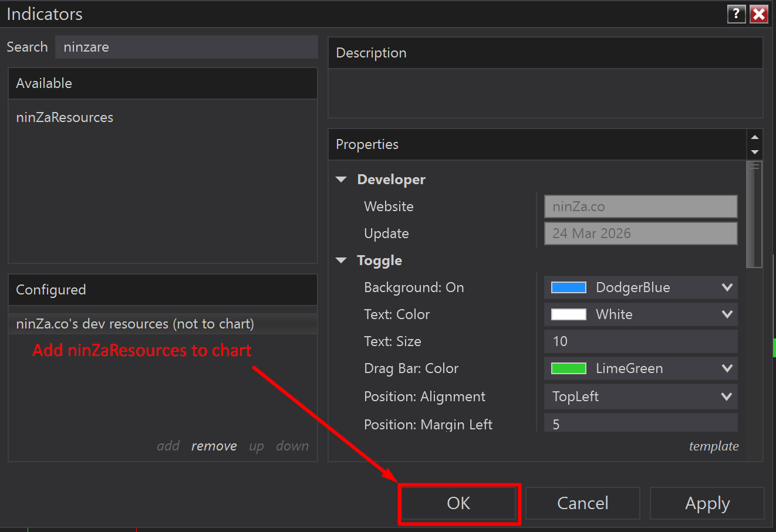Click the Search field containing ninzare
The height and width of the screenshot is (532, 776).
(x=187, y=47)
